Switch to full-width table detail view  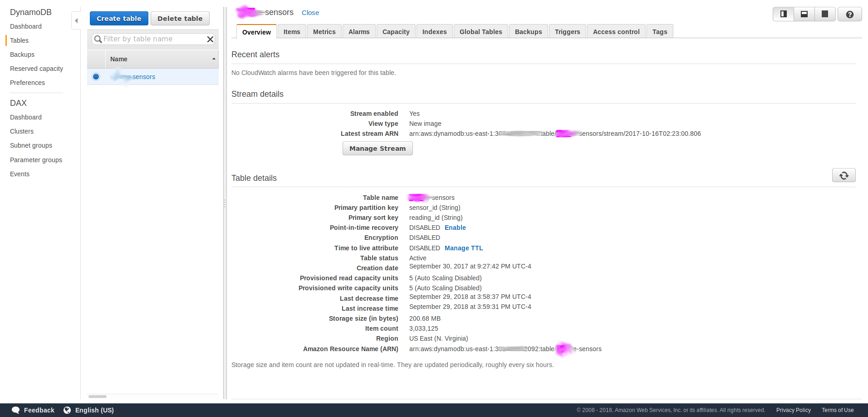point(824,14)
